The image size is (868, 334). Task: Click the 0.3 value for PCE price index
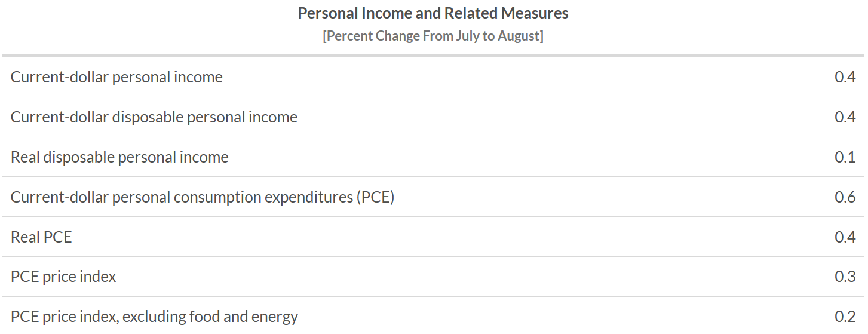tap(845, 277)
